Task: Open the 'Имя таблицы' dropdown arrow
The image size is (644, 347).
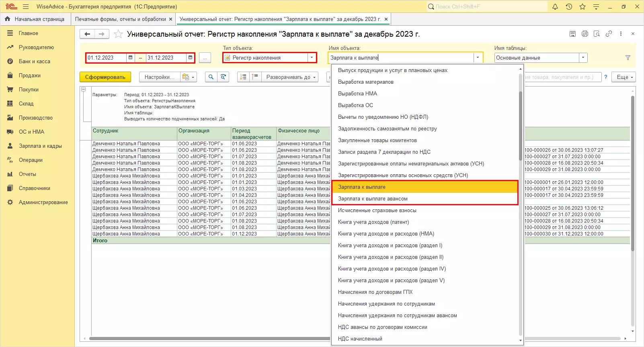Action: [583, 58]
